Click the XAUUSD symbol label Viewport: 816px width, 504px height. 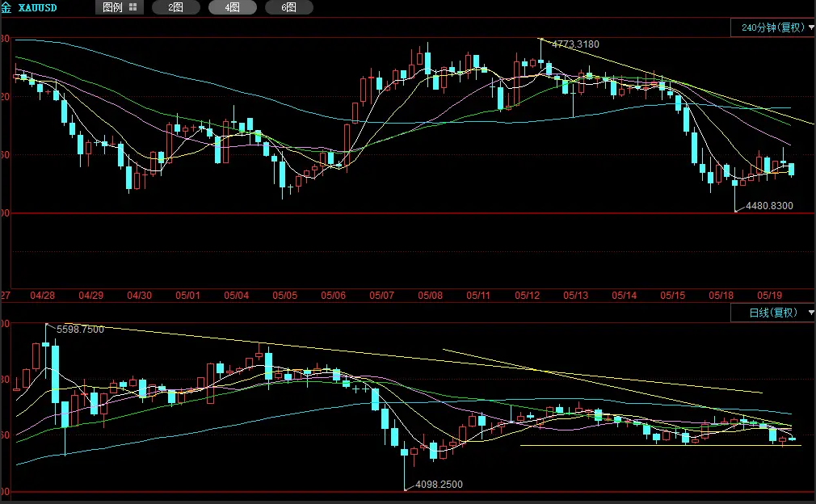tap(37, 8)
